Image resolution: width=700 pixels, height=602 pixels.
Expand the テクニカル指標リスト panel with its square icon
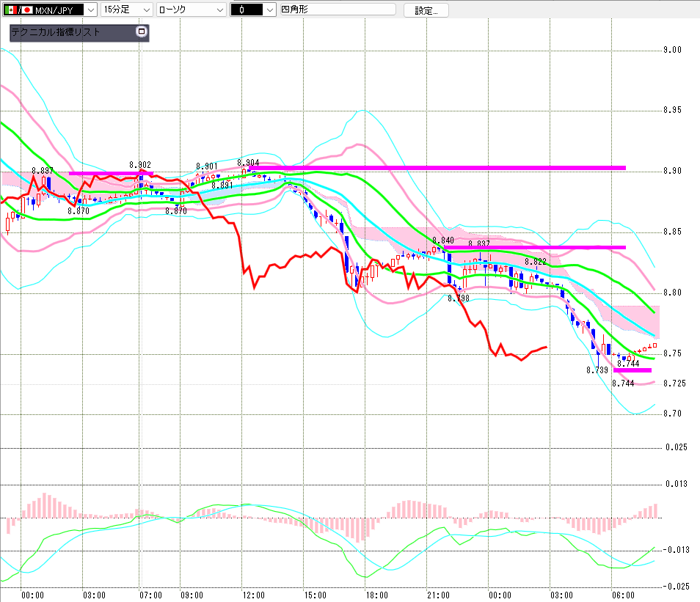coord(142,32)
